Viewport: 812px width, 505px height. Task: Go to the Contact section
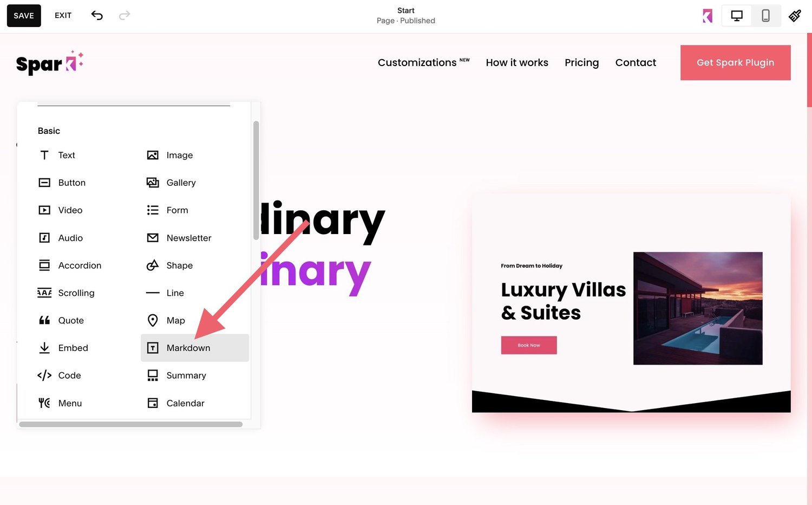(636, 62)
